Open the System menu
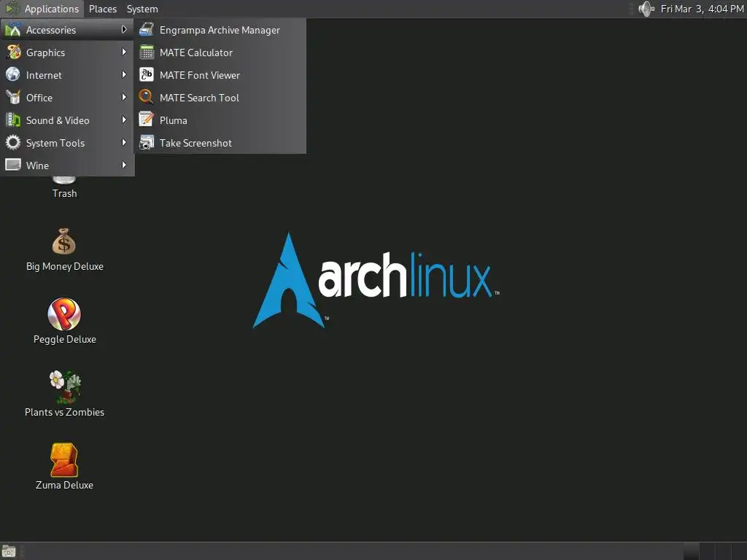 pos(142,9)
